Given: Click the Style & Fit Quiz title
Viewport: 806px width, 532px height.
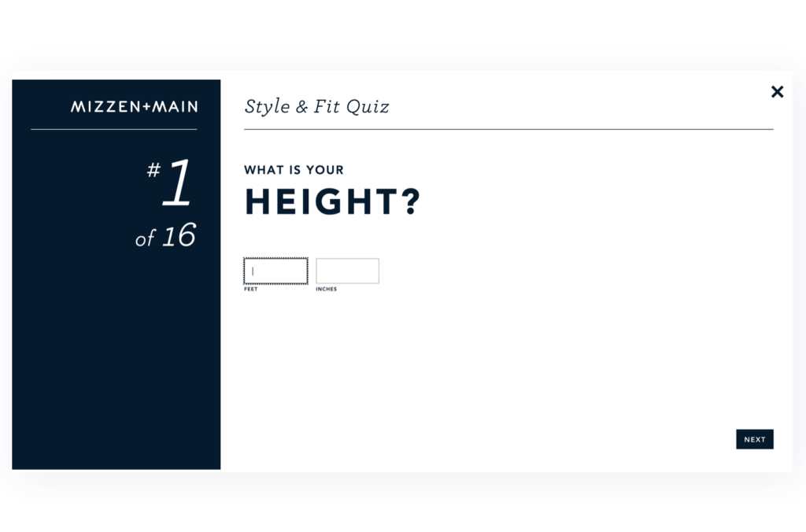Looking at the screenshot, I should pos(316,106).
